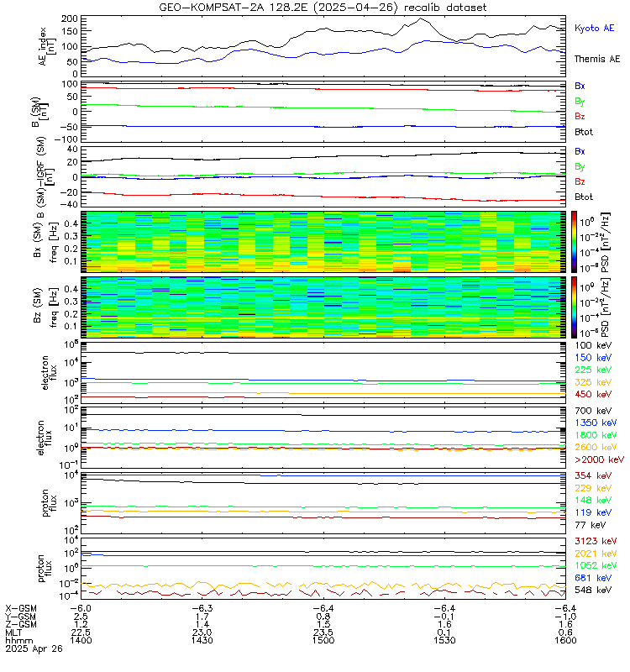Click the 1500 time tick label

[323, 641]
